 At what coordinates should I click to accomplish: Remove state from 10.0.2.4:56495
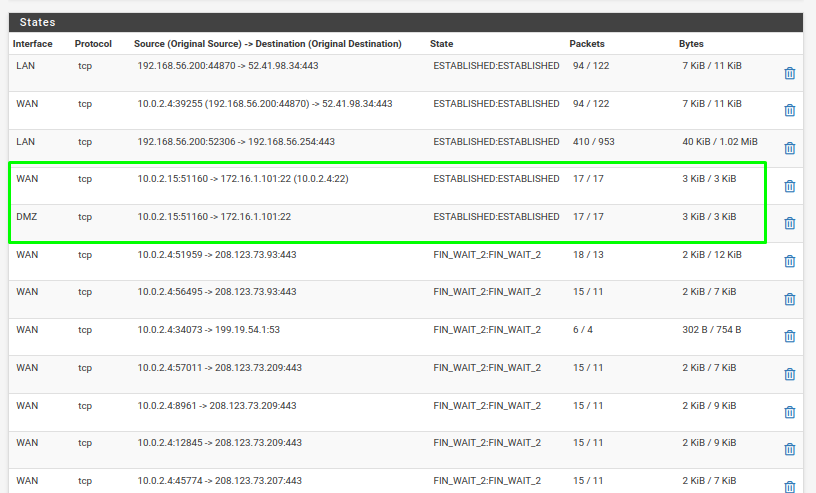789,299
